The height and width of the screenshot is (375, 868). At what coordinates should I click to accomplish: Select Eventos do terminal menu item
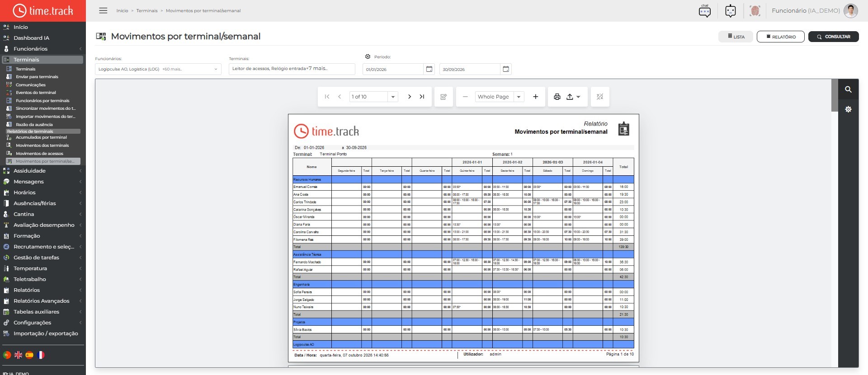point(36,93)
